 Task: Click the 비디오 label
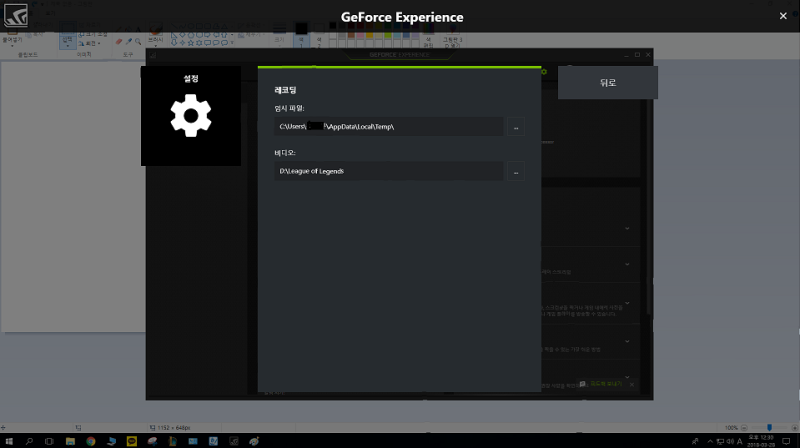point(285,153)
